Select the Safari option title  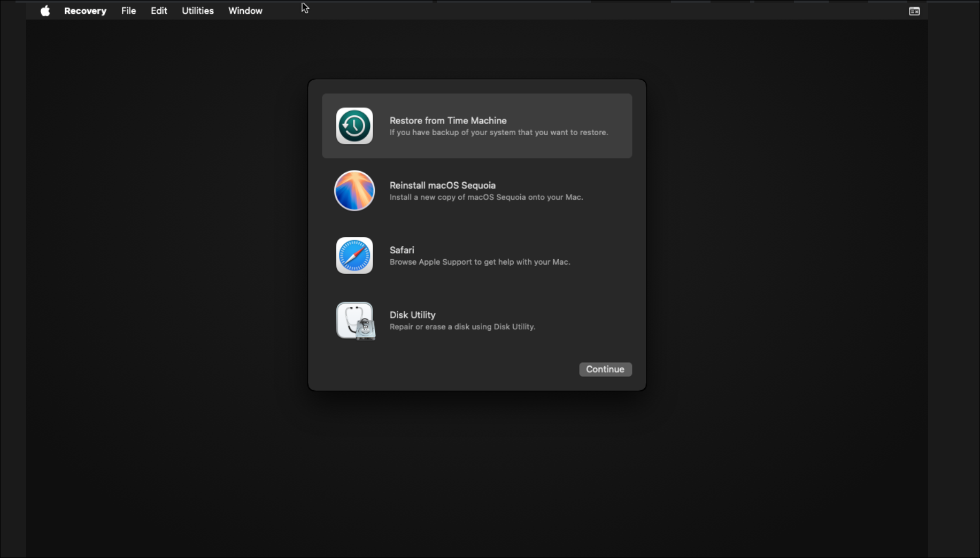pos(402,250)
